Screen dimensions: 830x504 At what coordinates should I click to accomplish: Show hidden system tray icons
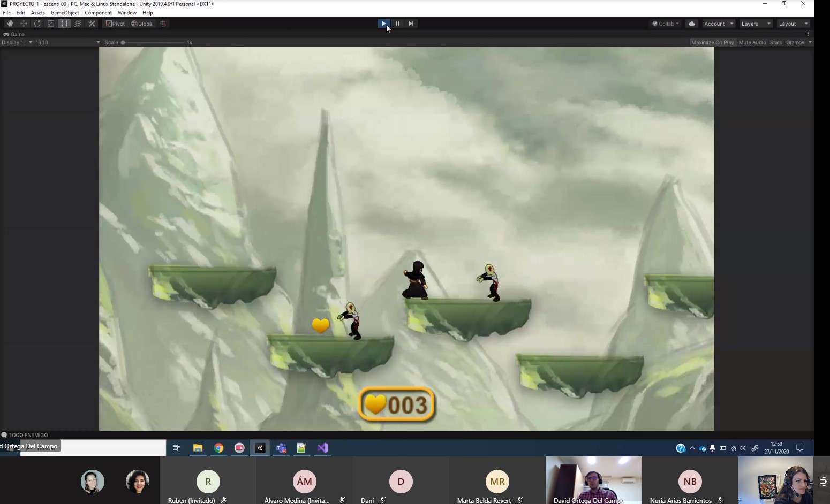[x=692, y=448]
